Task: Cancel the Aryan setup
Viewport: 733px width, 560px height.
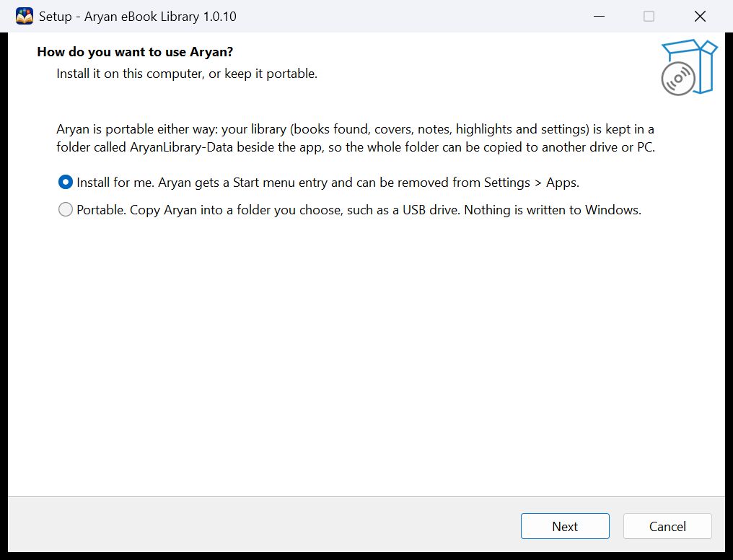Action: pyautogui.click(x=667, y=526)
